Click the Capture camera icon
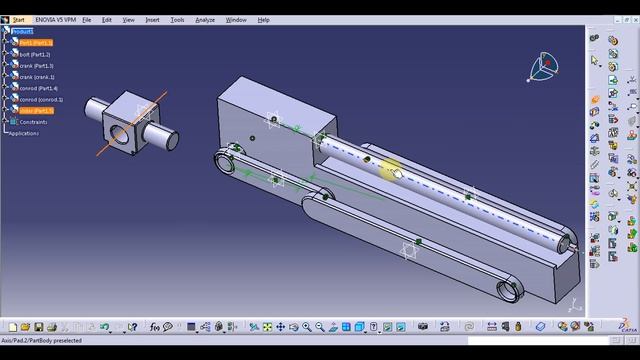The width and height of the screenshot is (640, 360). click(x=423, y=327)
